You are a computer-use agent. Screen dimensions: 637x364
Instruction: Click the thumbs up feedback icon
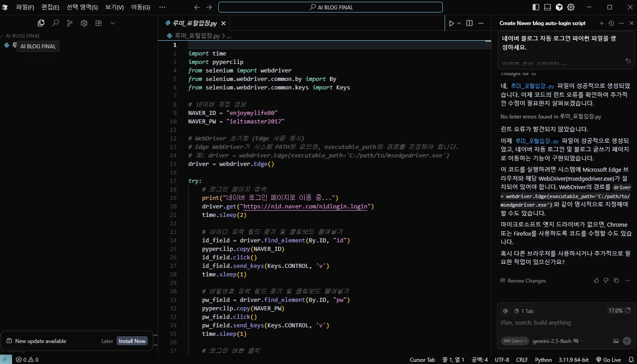596,280
